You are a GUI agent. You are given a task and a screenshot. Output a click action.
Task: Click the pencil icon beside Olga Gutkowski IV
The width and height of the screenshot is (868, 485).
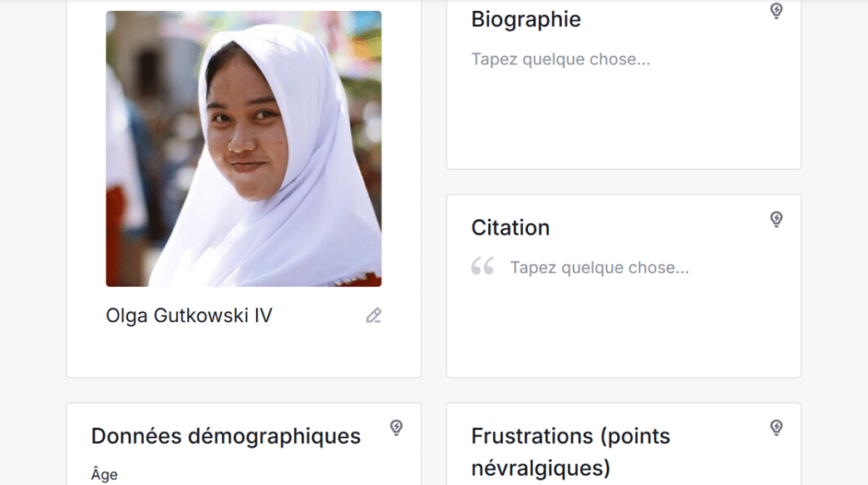(374, 315)
